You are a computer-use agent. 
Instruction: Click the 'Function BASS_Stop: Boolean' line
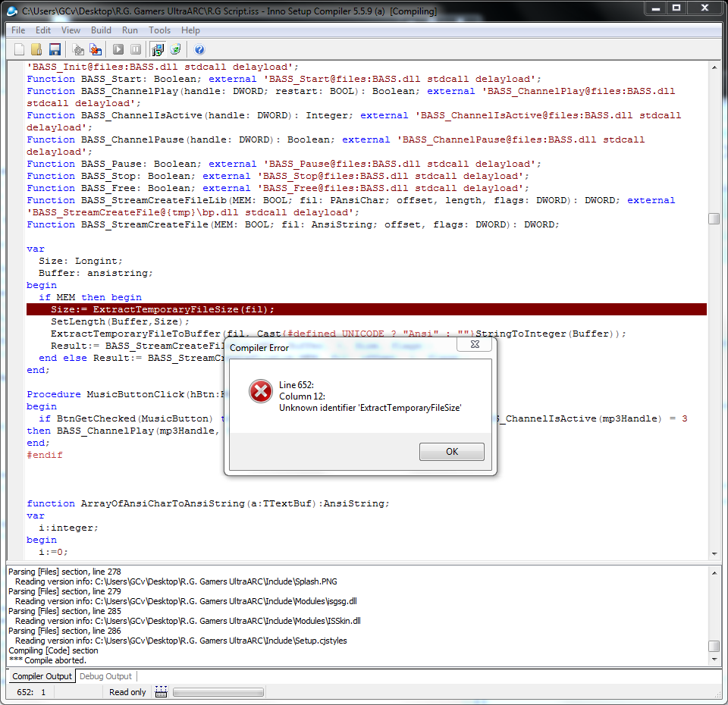pos(278,176)
